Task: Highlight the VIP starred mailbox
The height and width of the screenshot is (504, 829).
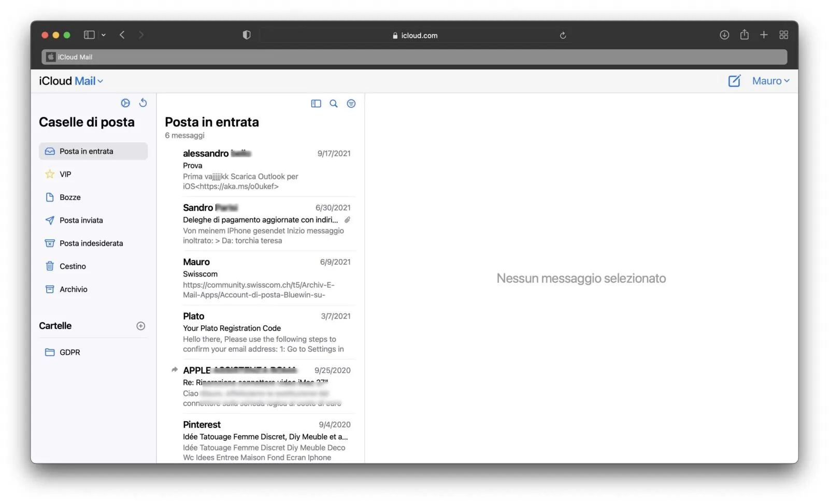Action: [66, 174]
